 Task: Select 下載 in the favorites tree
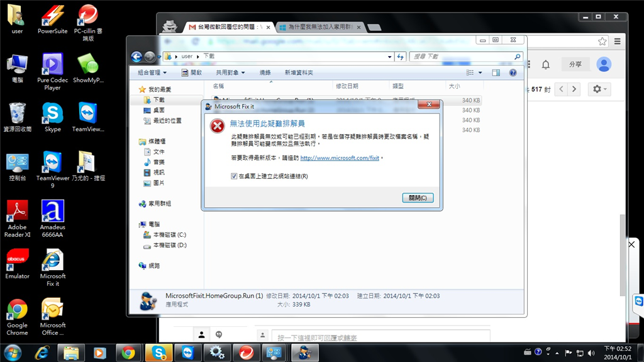155,99
